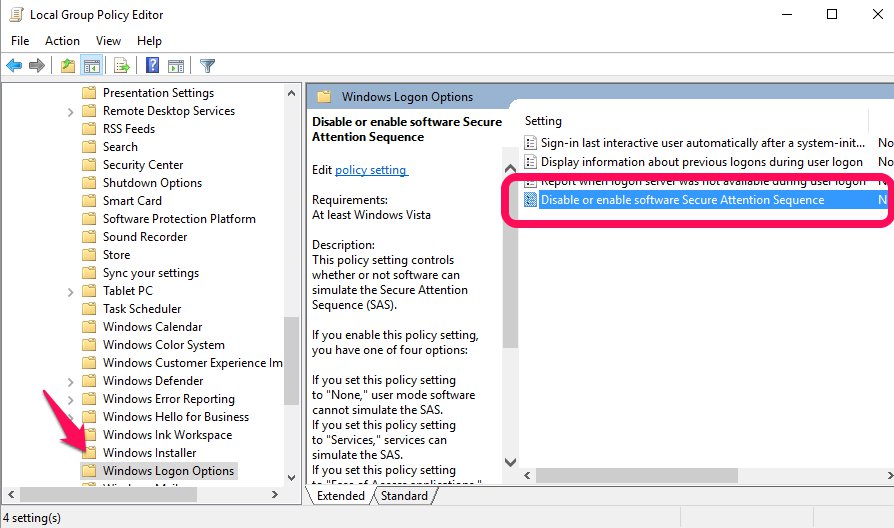Select Windows Customer Experience tree item

tap(192, 363)
